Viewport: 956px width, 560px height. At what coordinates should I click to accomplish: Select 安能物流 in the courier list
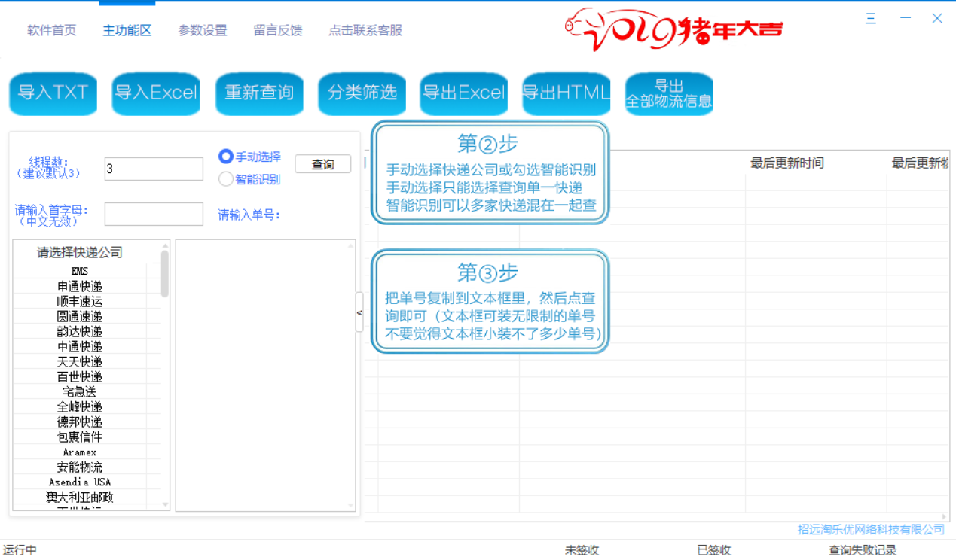[x=80, y=467]
